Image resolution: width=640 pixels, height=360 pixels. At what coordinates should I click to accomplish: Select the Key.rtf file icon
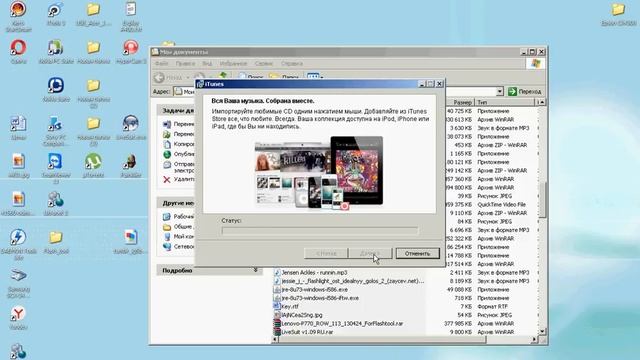click(277, 307)
